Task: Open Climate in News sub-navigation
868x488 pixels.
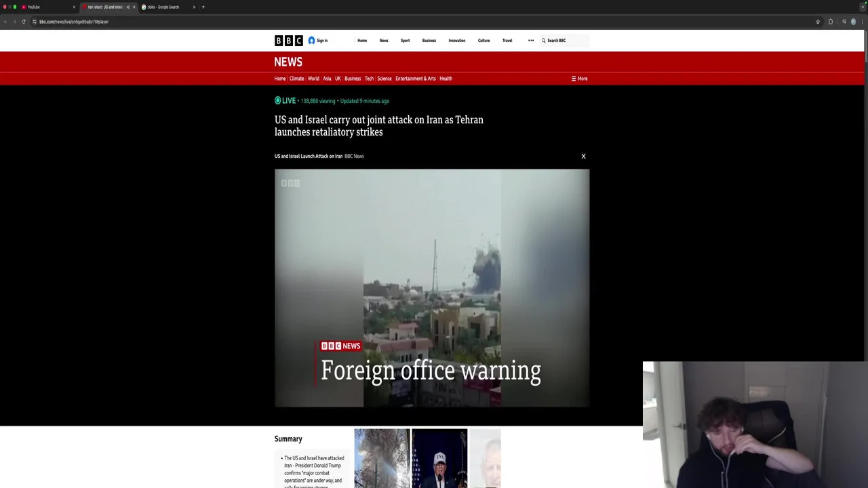Action: 297,79
